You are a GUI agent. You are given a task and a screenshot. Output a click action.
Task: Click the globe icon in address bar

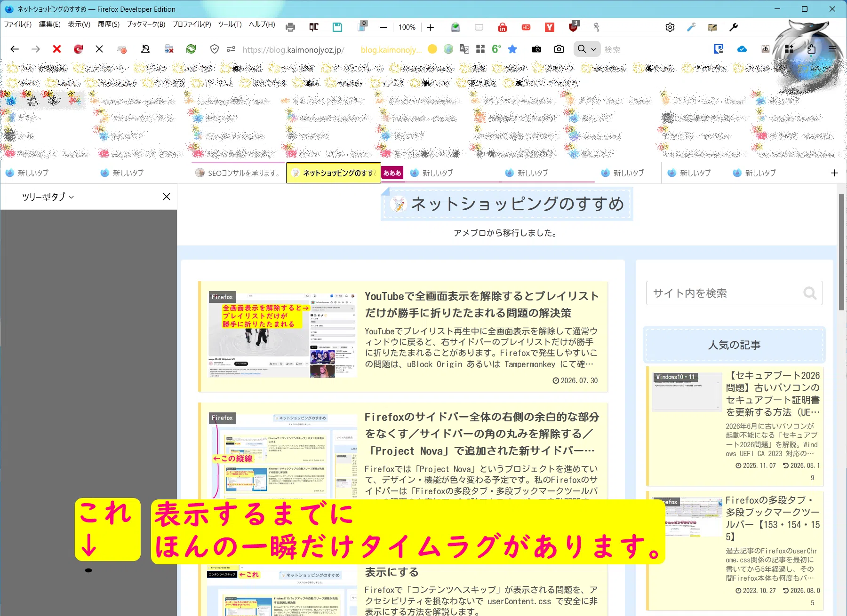coord(448,49)
